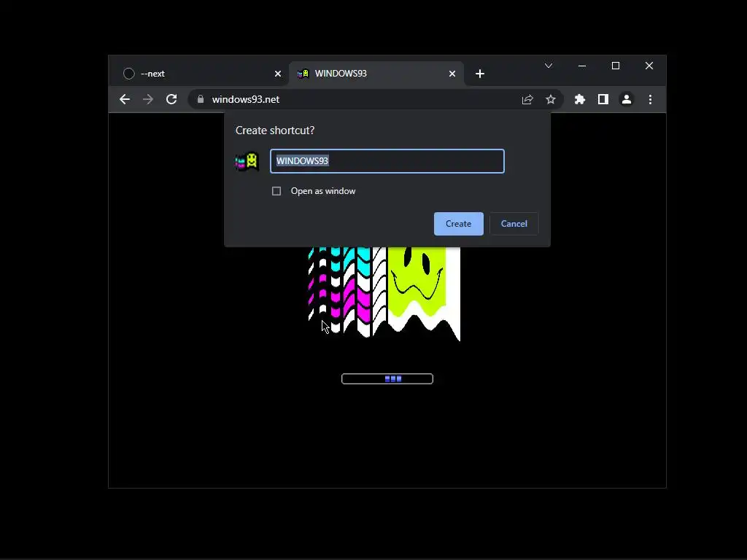Open a new tab with plus button

click(x=480, y=74)
